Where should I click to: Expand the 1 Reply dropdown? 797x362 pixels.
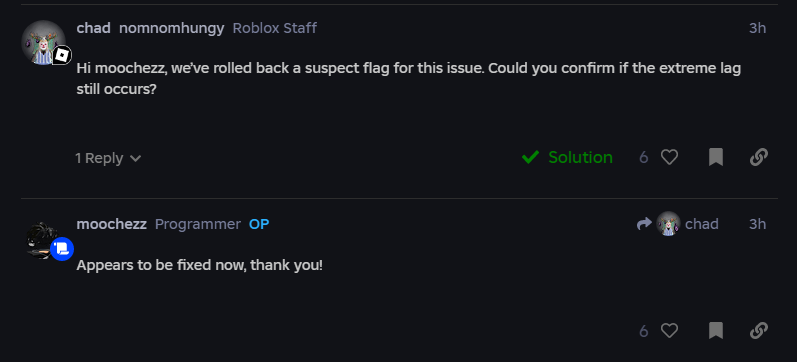coord(108,158)
